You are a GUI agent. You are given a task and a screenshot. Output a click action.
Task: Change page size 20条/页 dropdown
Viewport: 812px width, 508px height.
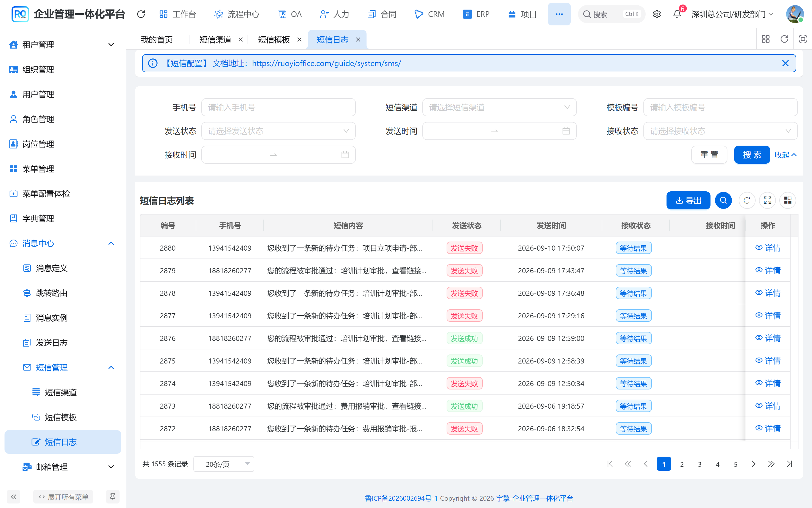click(224, 464)
